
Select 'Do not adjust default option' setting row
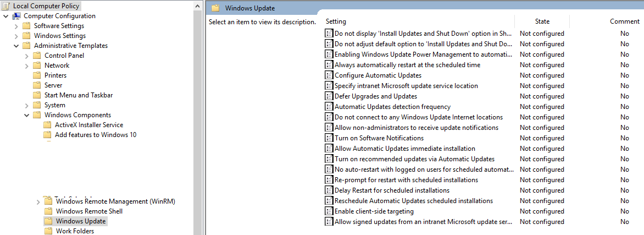(424, 43)
